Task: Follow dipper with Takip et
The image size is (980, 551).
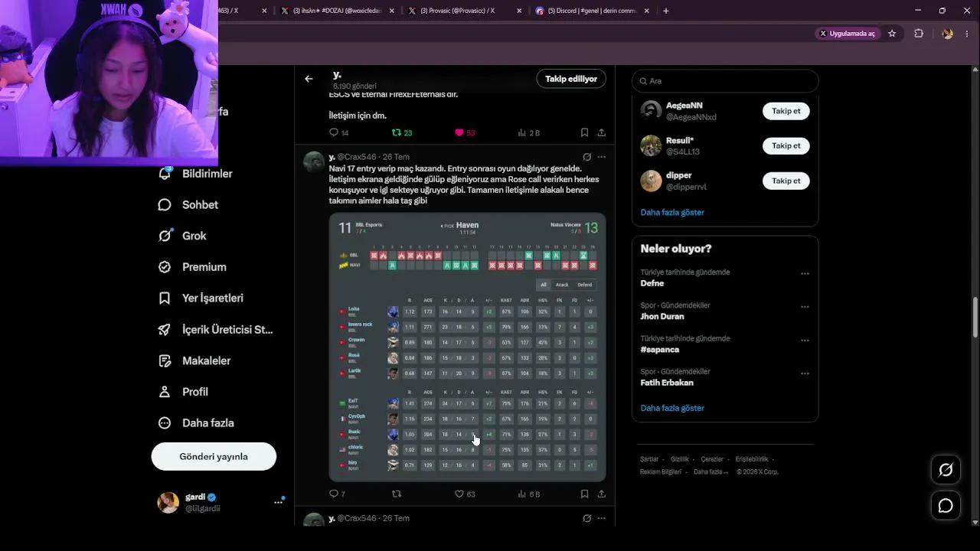Action: pyautogui.click(x=786, y=181)
